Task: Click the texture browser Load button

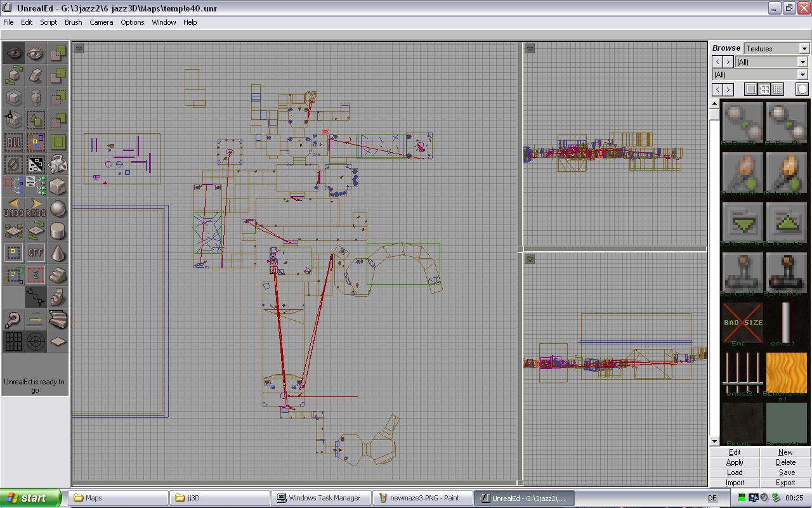Action: [735, 472]
